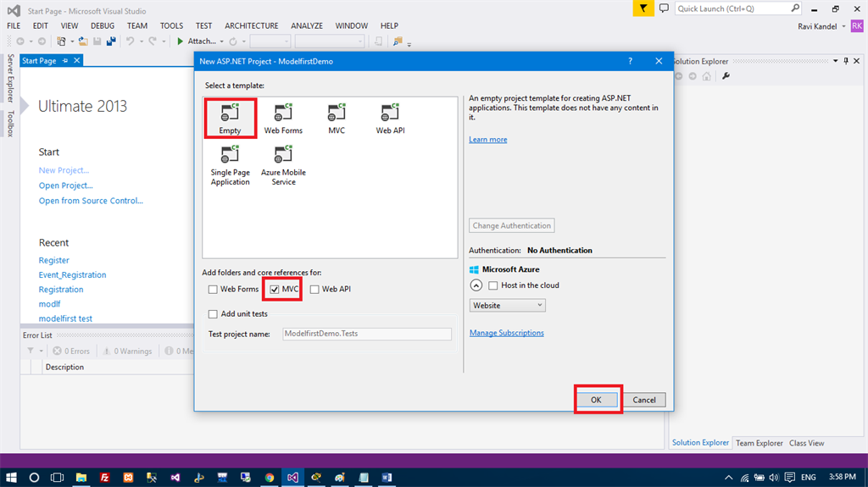Click the Open File toolbar icon

pos(82,42)
